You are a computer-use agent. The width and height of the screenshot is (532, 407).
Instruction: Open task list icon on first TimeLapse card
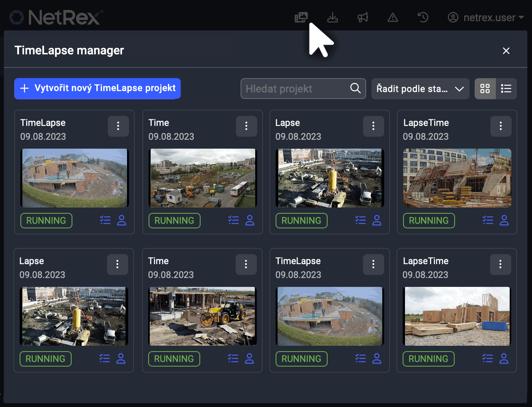(105, 220)
